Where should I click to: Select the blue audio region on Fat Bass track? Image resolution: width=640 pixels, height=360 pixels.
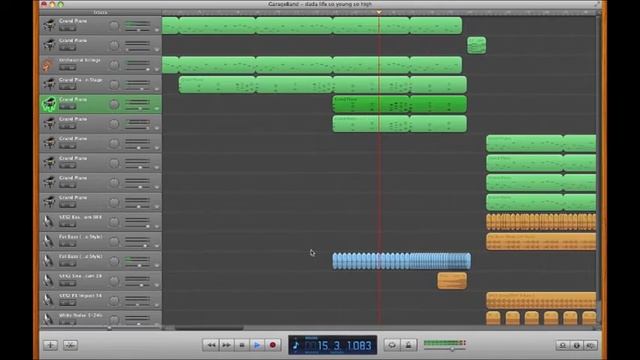click(402, 261)
